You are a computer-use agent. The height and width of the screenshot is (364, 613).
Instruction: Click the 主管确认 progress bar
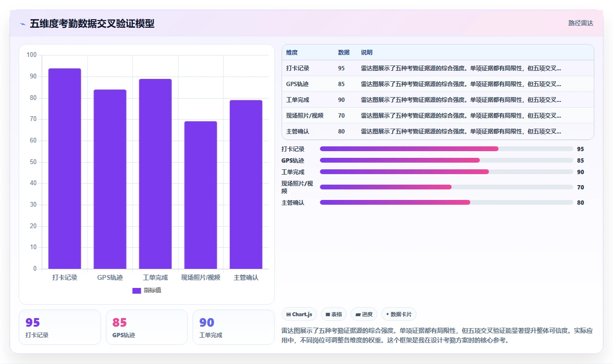(446, 202)
